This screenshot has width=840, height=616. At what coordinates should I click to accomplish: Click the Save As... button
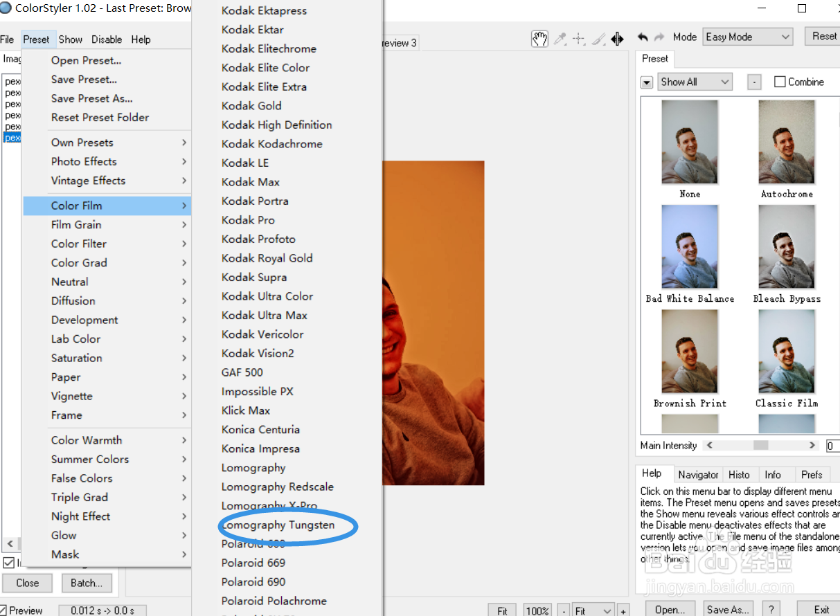728,609
